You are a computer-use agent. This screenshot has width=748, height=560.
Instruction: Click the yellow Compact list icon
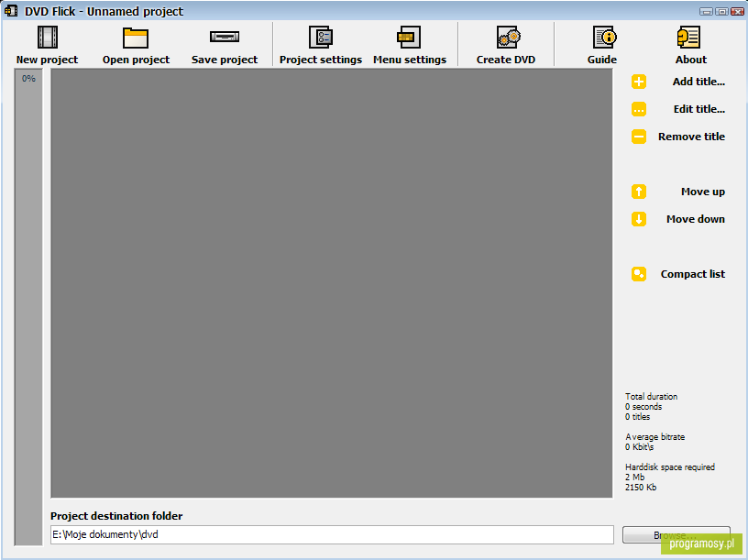point(639,274)
